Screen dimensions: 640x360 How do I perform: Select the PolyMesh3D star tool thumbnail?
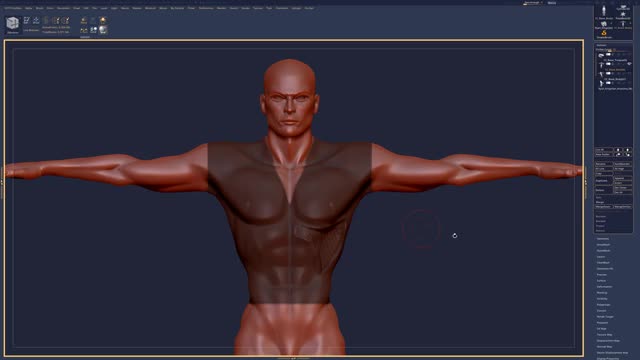(623, 14)
